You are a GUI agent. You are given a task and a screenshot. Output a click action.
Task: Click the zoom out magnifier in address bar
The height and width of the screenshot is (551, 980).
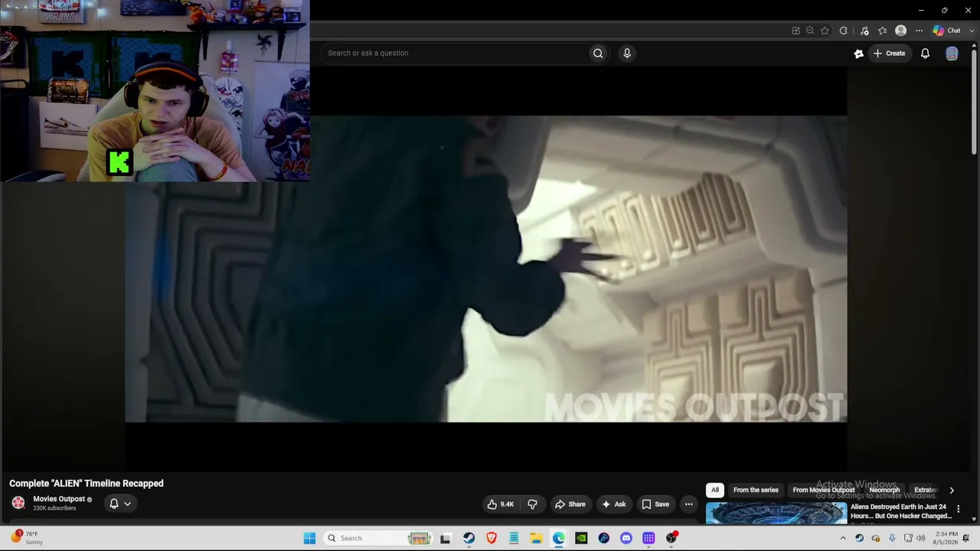810,31
